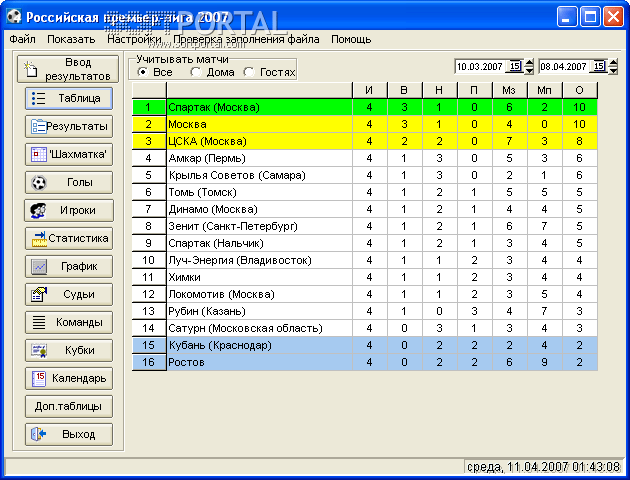630x480 pixels.
Task: Click the ruler icon on Статистика button
Action: coord(39,239)
